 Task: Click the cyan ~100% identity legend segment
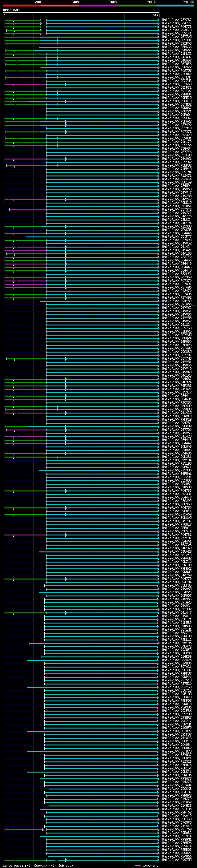(x=175, y=6)
